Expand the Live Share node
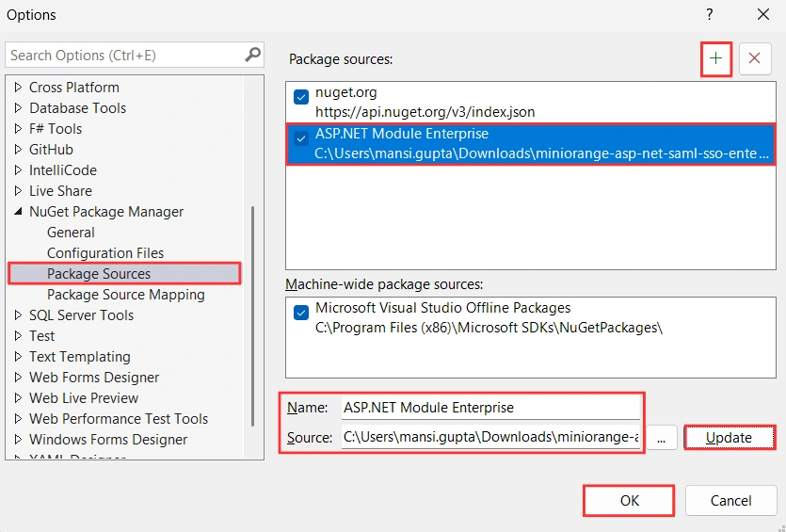 tap(18, 190)
